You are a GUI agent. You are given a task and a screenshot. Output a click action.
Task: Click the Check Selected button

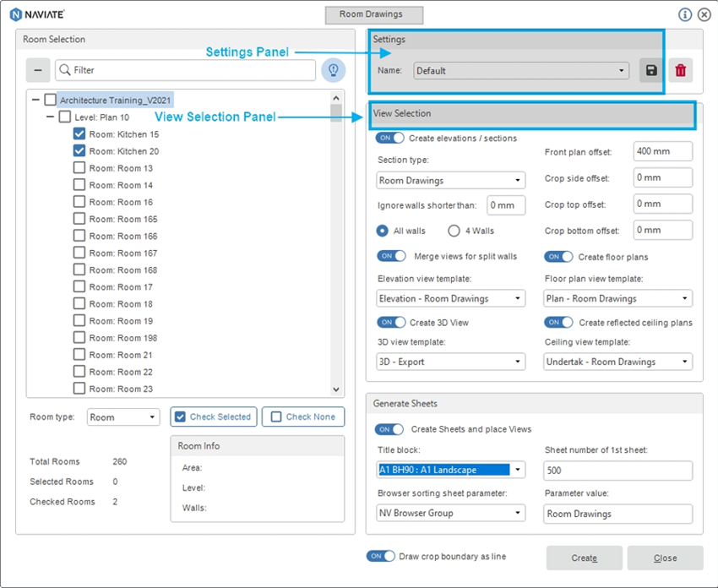click(214, 416)
